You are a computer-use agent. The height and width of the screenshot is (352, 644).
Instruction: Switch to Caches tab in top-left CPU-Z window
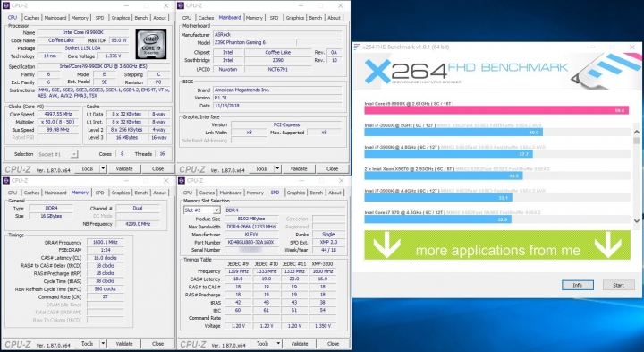click(31, 18)
